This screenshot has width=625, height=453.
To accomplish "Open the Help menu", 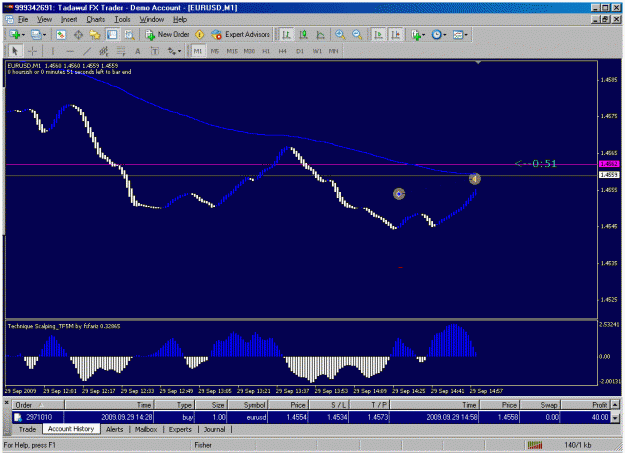I will click(x=180, y=20).
